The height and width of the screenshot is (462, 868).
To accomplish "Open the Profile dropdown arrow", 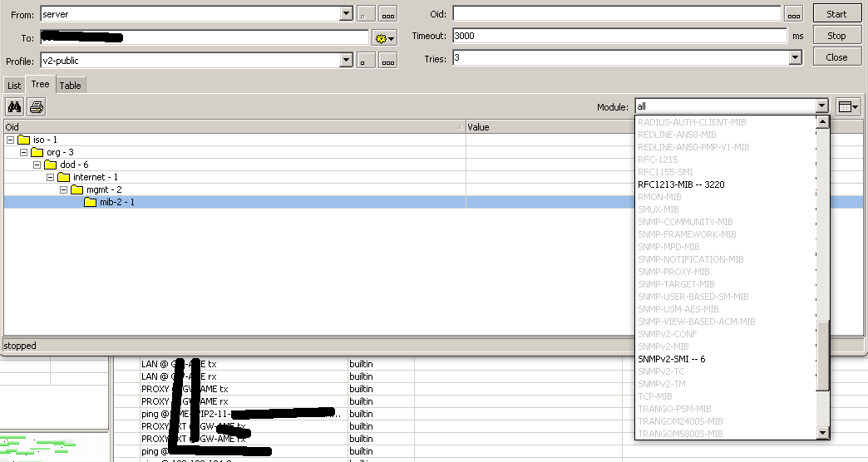I will 346,60.
